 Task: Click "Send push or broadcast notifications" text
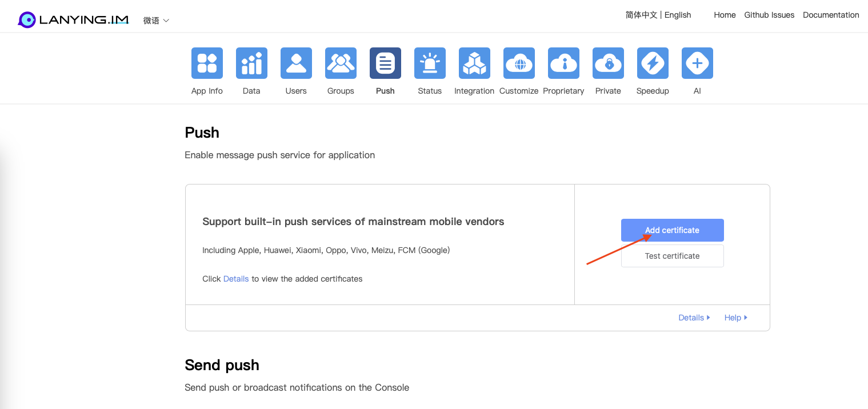coord(297,387)
